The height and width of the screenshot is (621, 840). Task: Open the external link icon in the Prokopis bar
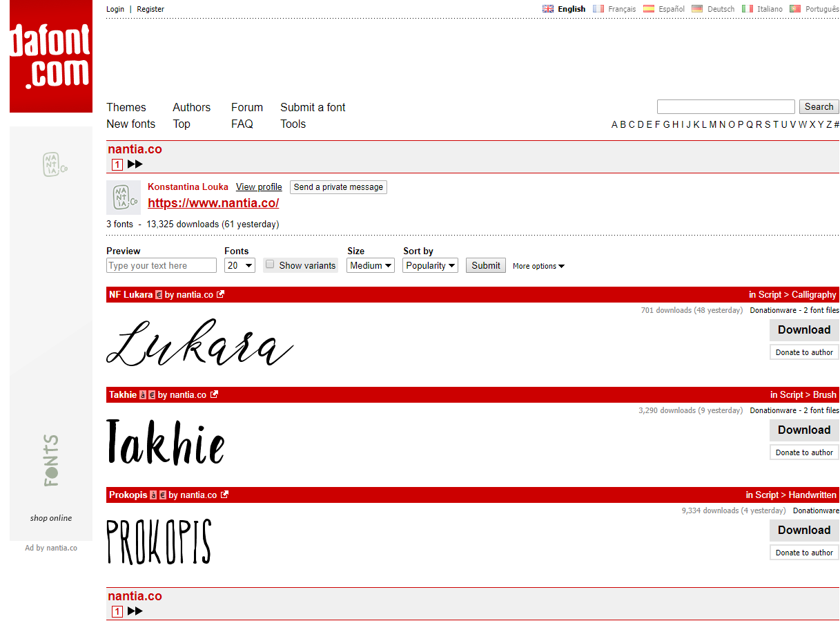tap(224, 495)
